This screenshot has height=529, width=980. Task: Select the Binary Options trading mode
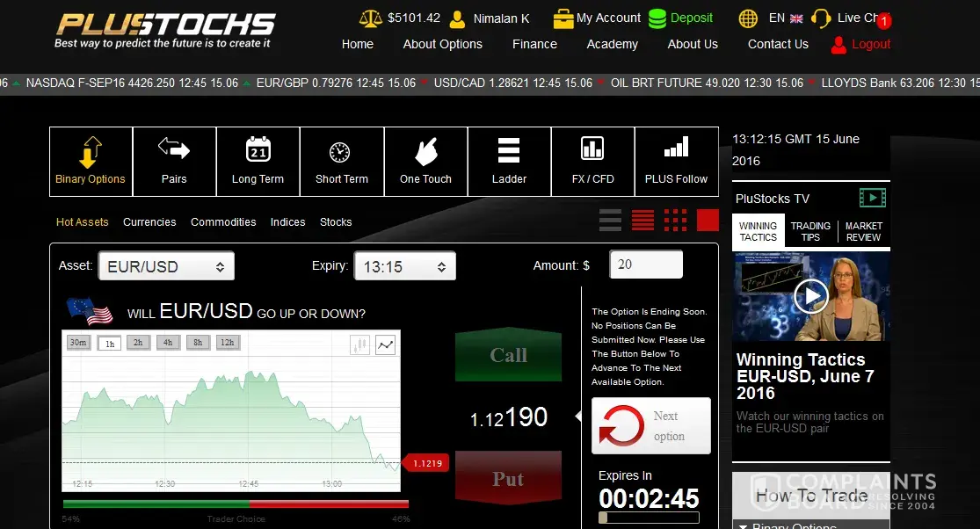[x=91, y=162]
